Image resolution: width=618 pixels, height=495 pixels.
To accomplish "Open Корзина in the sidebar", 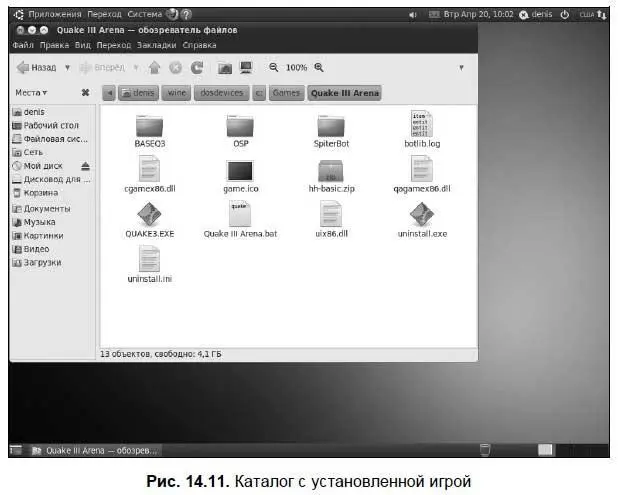I will 40,193.
